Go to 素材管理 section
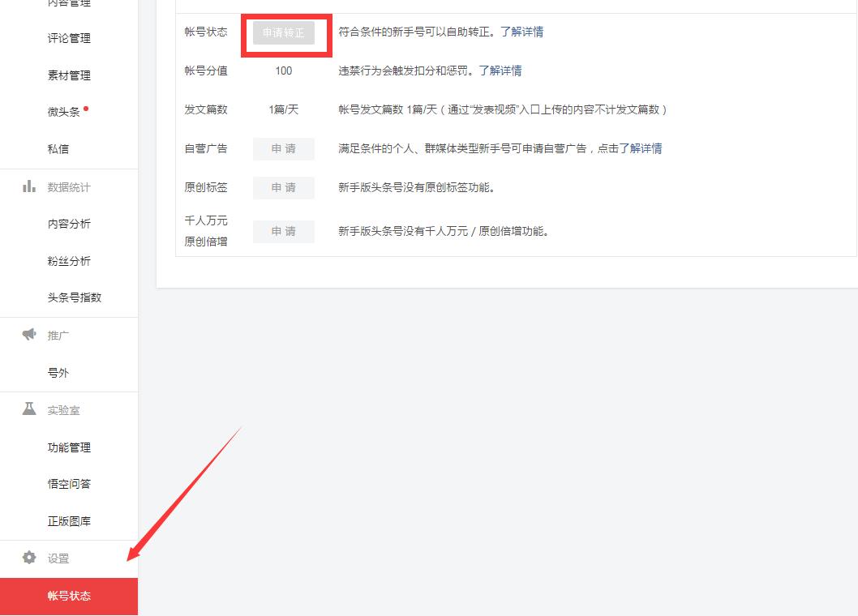858x616 pixels. point(69,75)
